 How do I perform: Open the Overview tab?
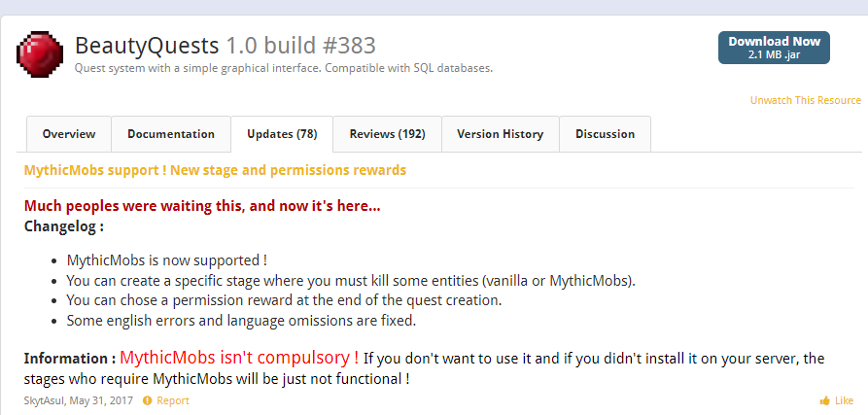click(x=69, y=134)
